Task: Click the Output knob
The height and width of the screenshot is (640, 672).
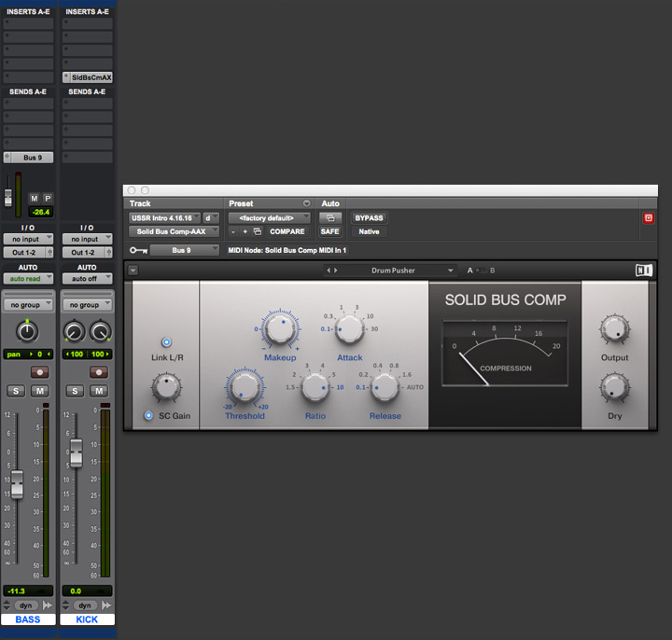Action: pyautogui.click(x=614, y=329)
